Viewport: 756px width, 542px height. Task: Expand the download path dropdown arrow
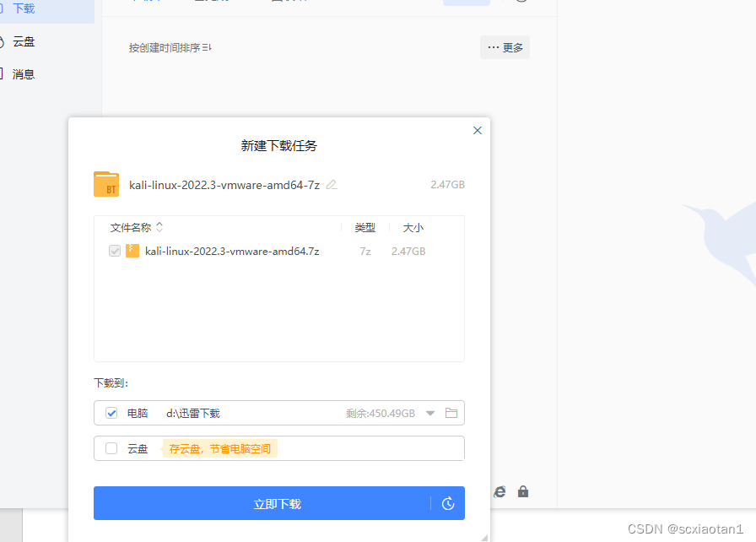pos(430,413)
